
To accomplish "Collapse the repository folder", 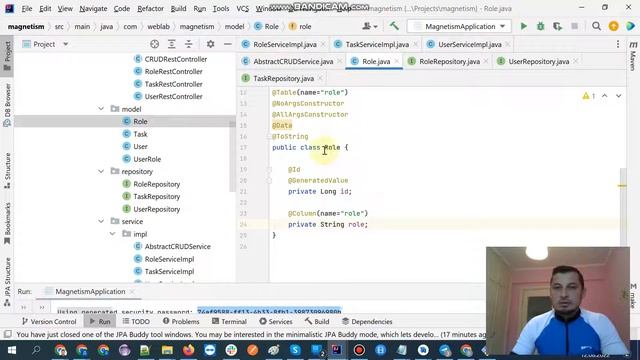I will pos(101,171).
